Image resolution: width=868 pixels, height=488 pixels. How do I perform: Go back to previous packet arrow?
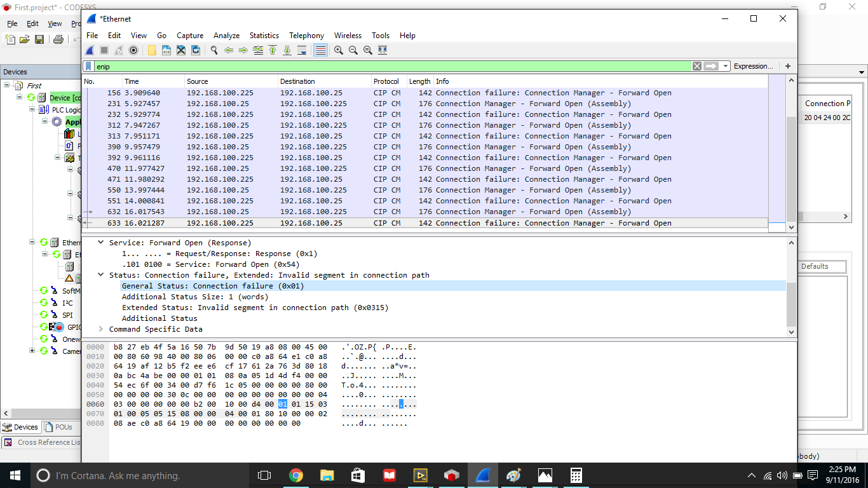click(229, 50)
